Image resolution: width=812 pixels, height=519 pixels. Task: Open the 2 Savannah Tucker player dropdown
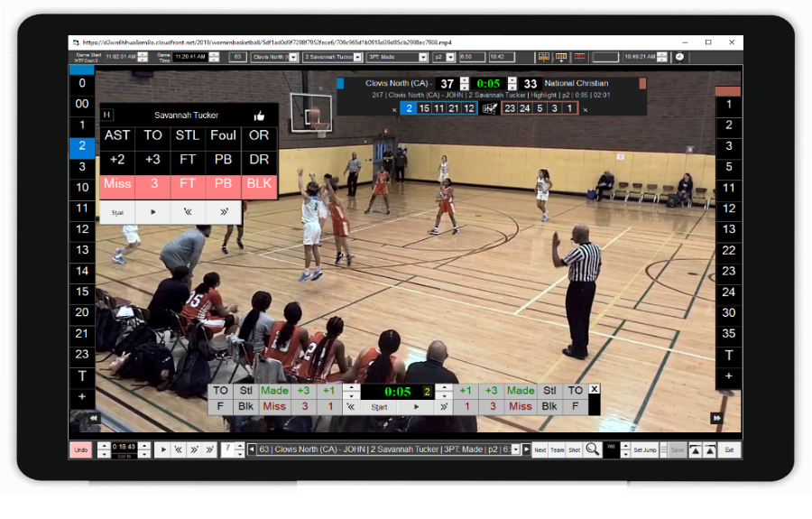(357, 57)
